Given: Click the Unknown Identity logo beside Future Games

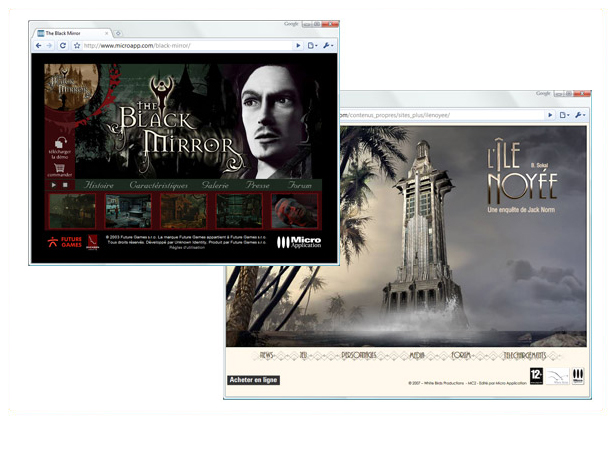Looking at the screenshot, I should pyautogui.click(x=93, y=242).
